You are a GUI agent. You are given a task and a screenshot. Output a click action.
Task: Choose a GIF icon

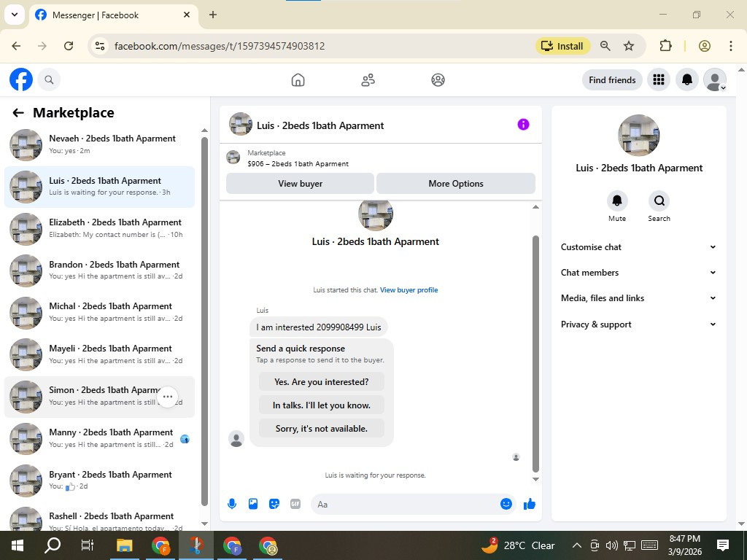[x=295, y=504]
